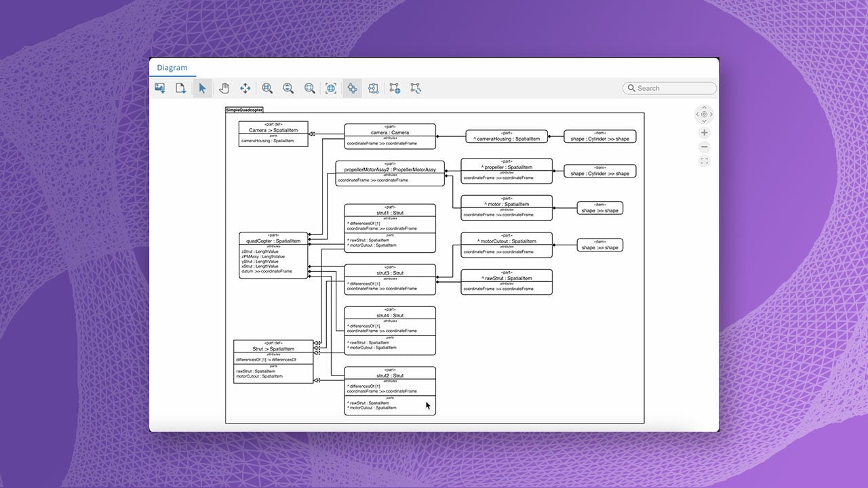This screenshot has width=868, height=488.
Task: Click the export document icon in toolbar
Action: 181,88
